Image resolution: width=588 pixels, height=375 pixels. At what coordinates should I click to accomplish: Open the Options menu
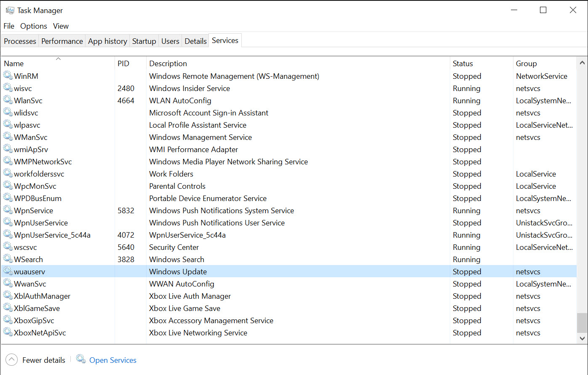[x=34, y=26]
